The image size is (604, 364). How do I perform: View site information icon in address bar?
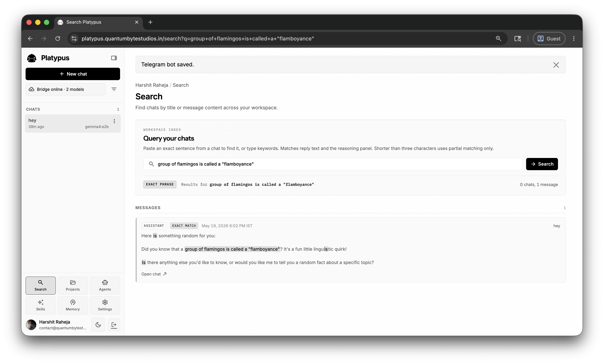point(74,39)
